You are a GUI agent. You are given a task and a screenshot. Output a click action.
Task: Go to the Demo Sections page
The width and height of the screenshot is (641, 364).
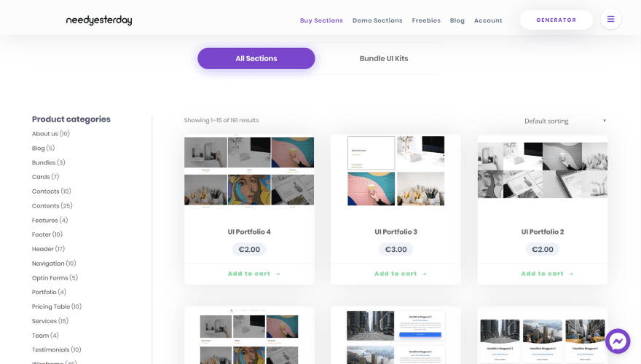coord(377,20)
